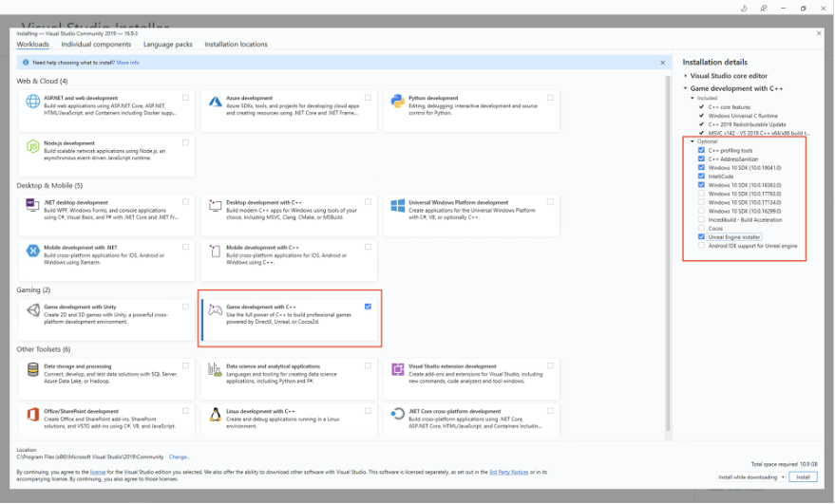The height and width of the screenshot is (504, 835).
Task: Open the license link
Action: [x=98, y=472]
